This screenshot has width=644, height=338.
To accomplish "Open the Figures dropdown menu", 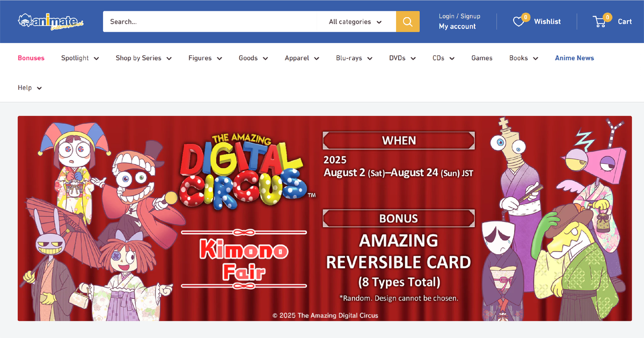I will 206,58.
